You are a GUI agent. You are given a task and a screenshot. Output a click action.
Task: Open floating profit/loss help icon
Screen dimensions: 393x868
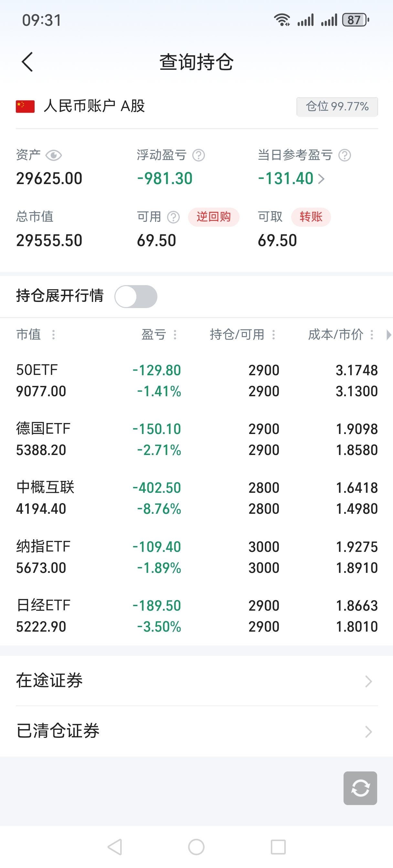pyautogui.click(x=199, y=156)
